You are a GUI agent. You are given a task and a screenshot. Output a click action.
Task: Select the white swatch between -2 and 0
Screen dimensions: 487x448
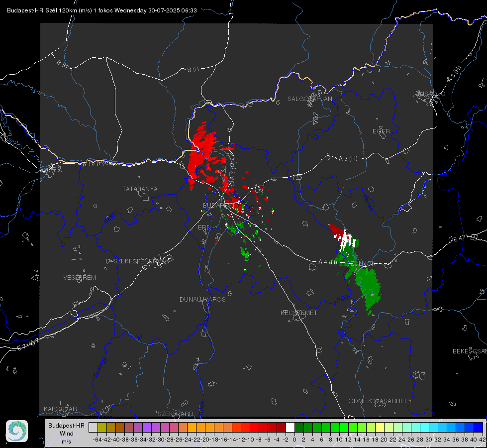(290, 427)
